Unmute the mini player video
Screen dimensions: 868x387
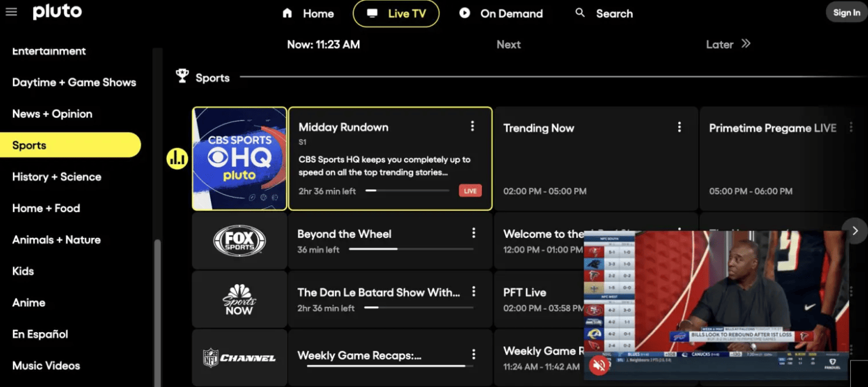click(599, 366)
